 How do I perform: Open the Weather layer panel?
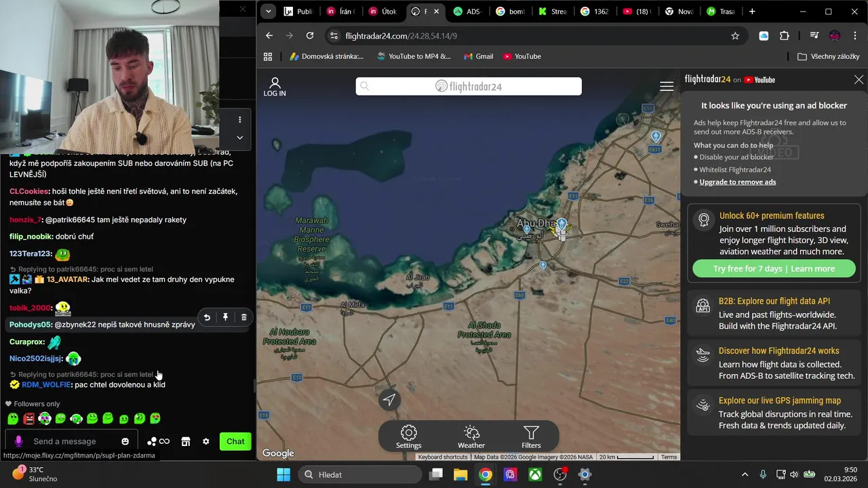coord(471,437)
